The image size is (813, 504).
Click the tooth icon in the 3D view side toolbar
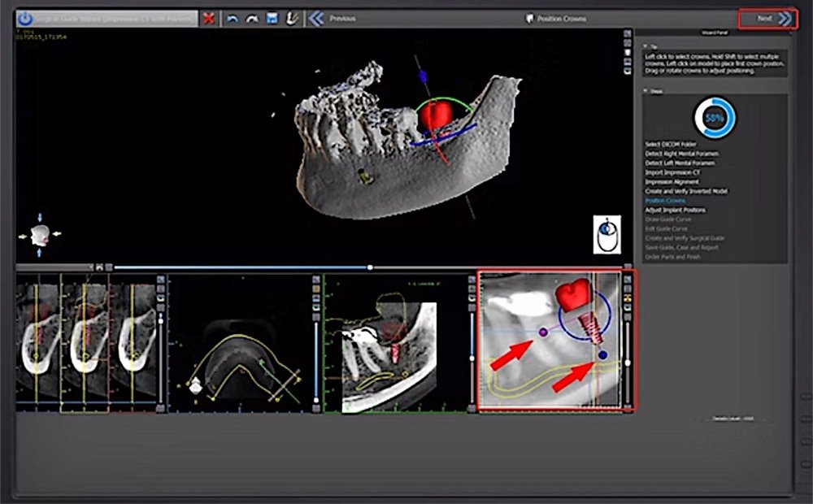[628, 52]
